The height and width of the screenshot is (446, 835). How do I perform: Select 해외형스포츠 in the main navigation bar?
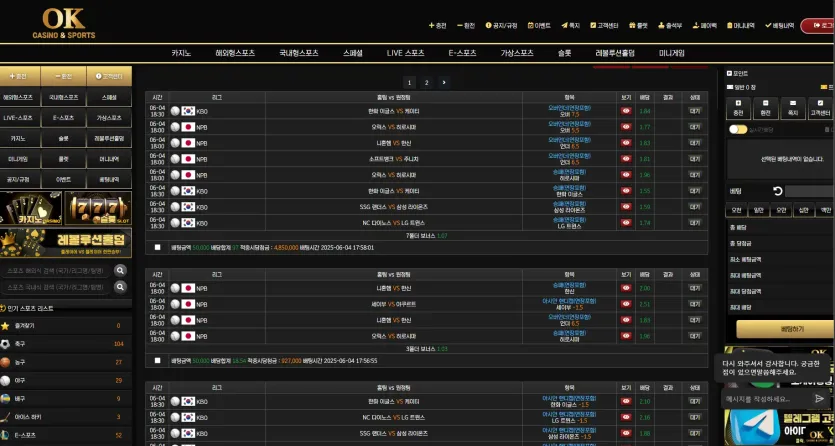pos(235,53)
